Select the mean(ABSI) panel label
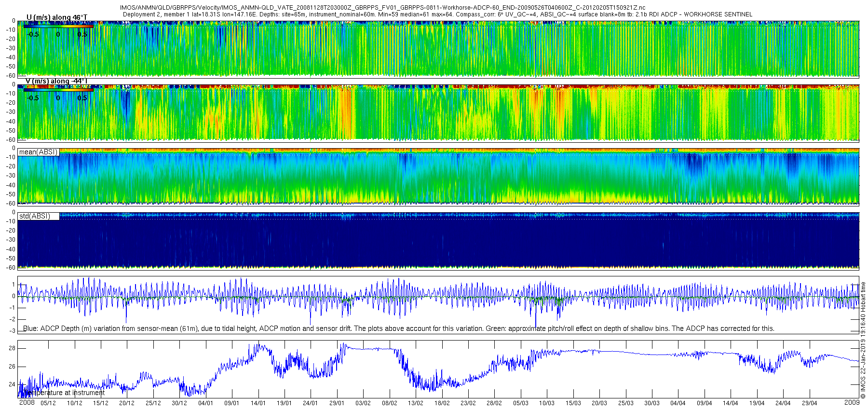868x410 pixels. click(x=39, y=152)
